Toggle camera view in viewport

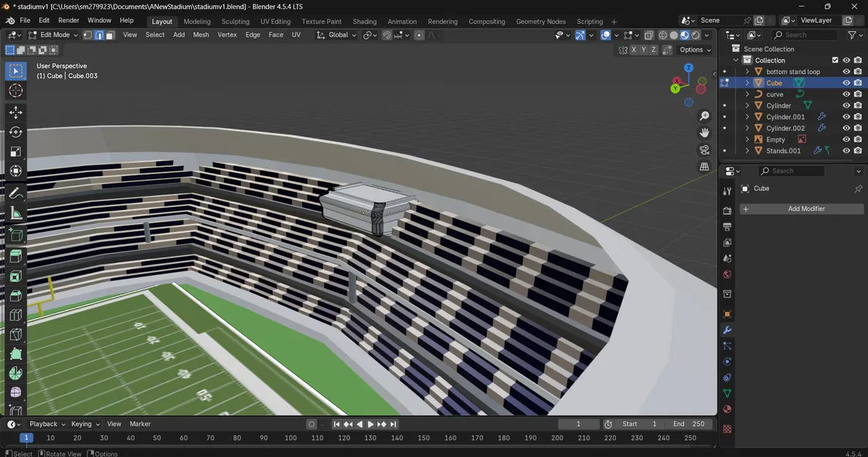pos(704,150)
